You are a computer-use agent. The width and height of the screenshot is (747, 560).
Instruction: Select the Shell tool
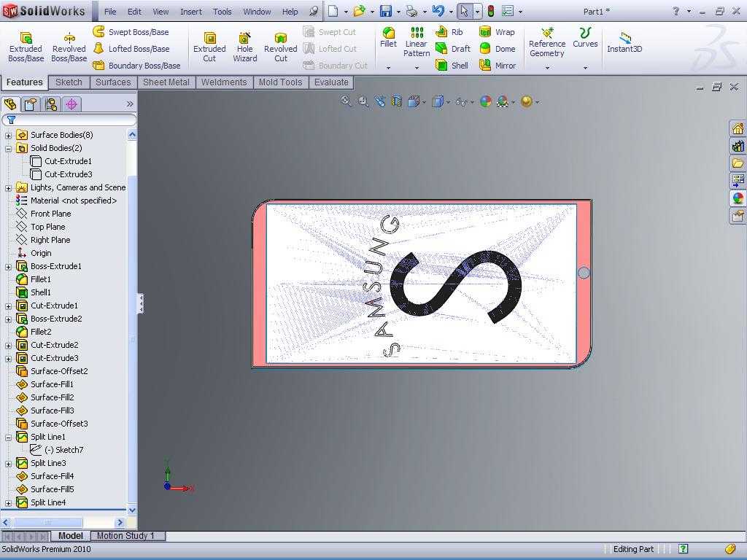452,65
